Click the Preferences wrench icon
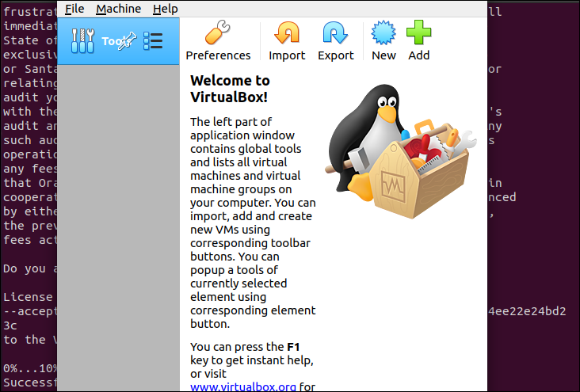 click(x=218, y=32)
